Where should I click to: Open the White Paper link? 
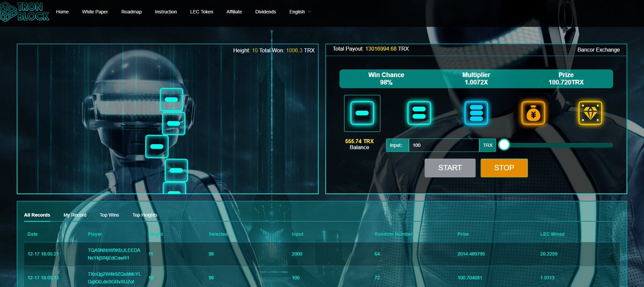pos(96,12)
